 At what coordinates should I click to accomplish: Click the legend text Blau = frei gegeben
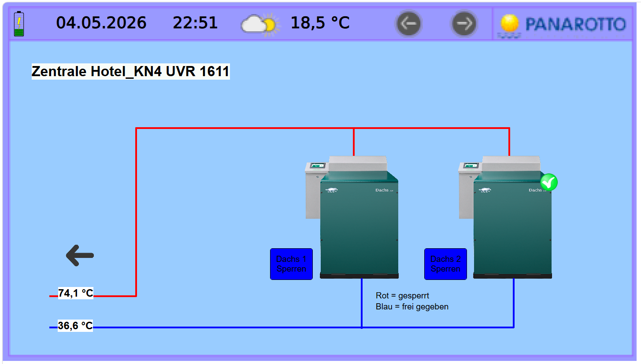[x=412, y=306]
